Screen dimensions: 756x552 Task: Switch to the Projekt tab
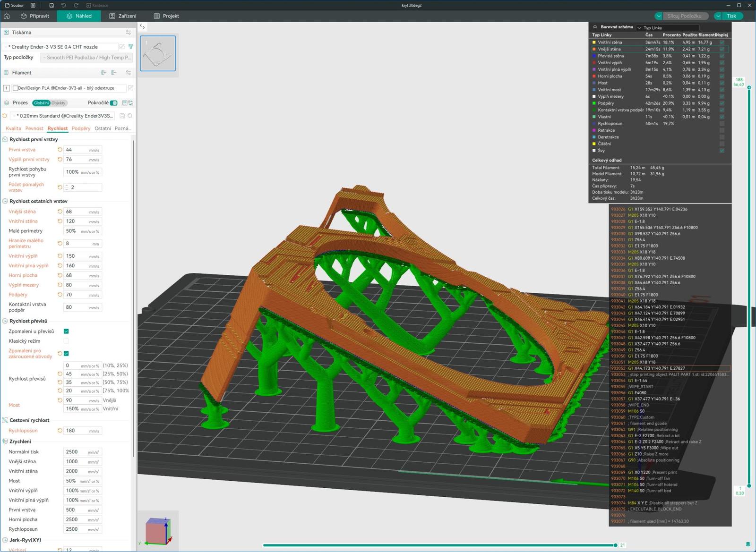[166, 16]
